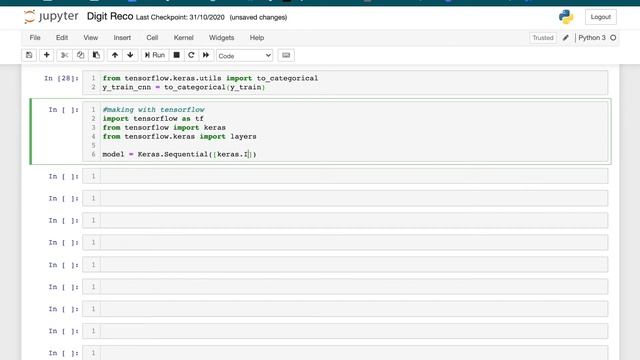Click the Logout button
The image size is (640, 360).
pyautogui.click(x=600, y=17)
